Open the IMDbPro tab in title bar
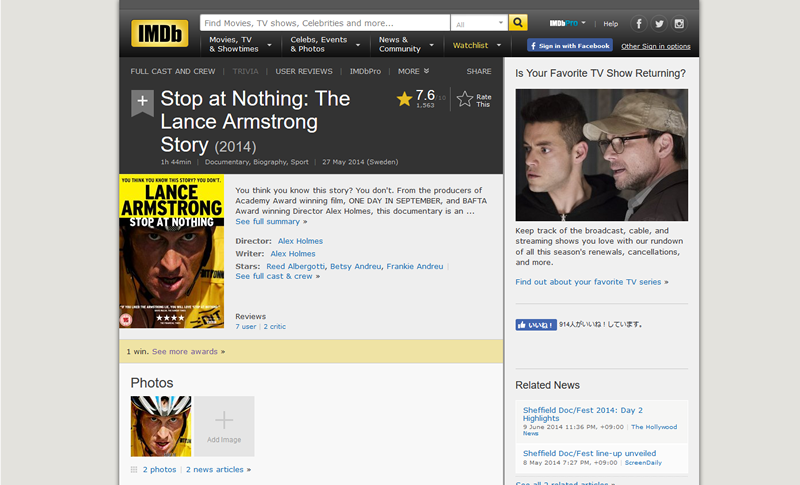This screenshot has width=800, height=485. (x=365, y=71)
